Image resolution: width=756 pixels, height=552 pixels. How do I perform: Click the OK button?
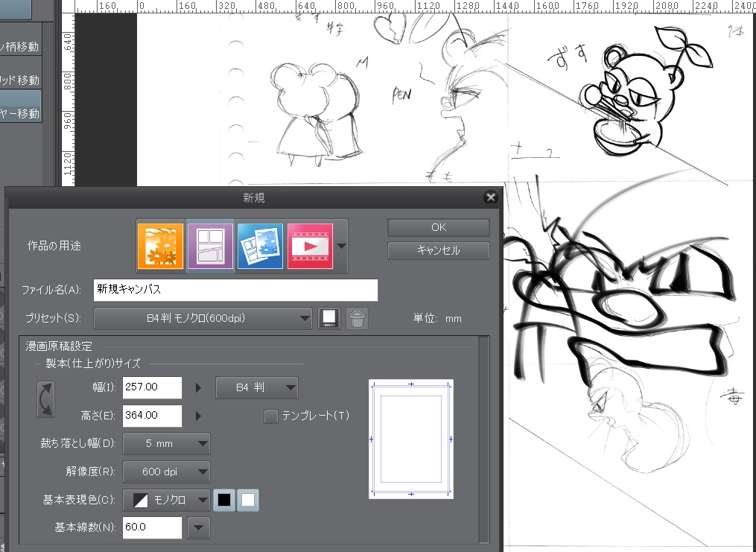pos(438,227)
